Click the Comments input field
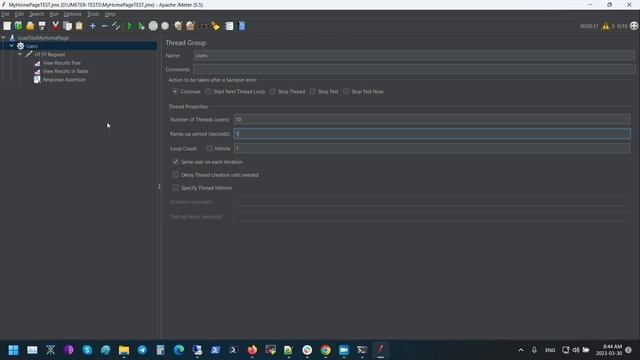640x360 pixels. (414, 69)
